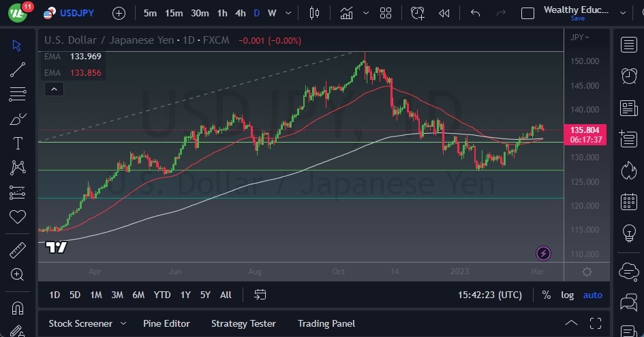Select the 4h timeframe
Screen dimensions: 644x337
tap(240, 13)
